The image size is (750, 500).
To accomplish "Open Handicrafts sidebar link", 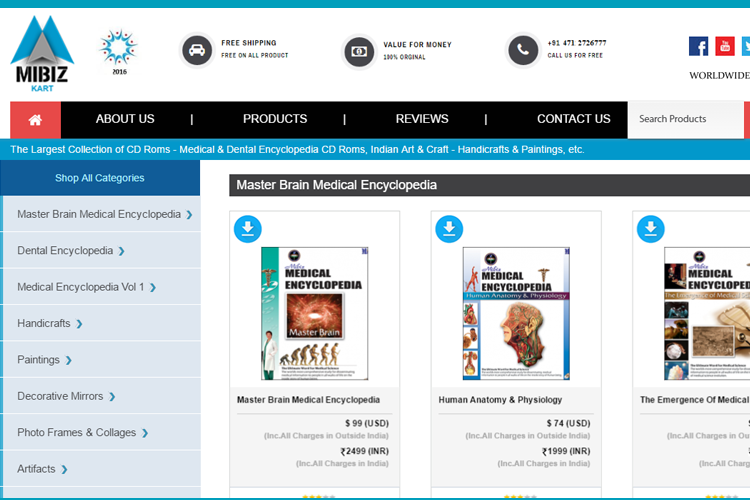I will point(44,323).
